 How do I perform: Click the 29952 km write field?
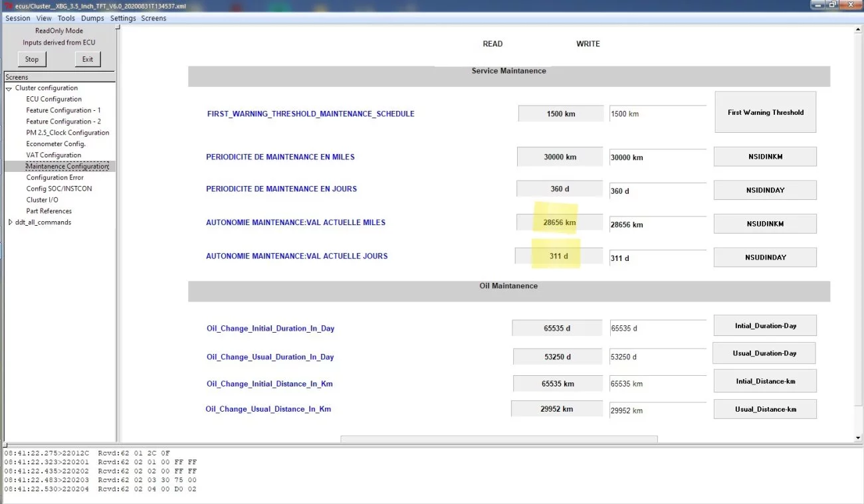(x=658, y=410)
